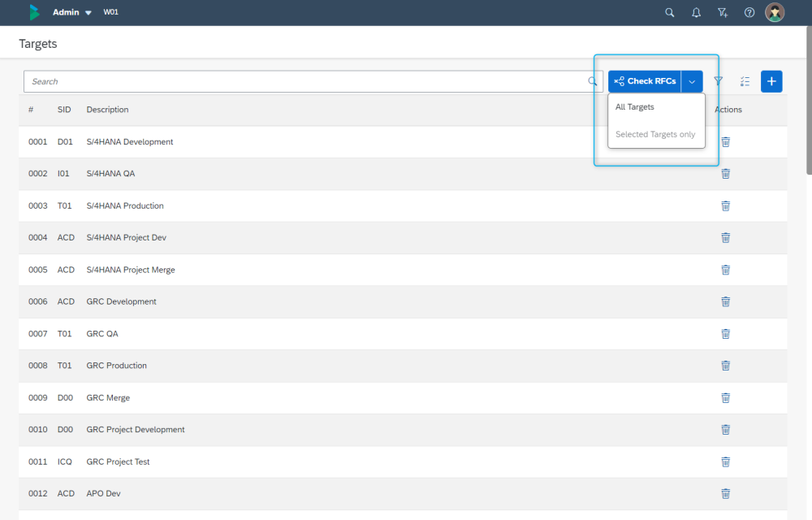Click the SID column header
Viewport: 812px width, 520px height.
[64, 110]
